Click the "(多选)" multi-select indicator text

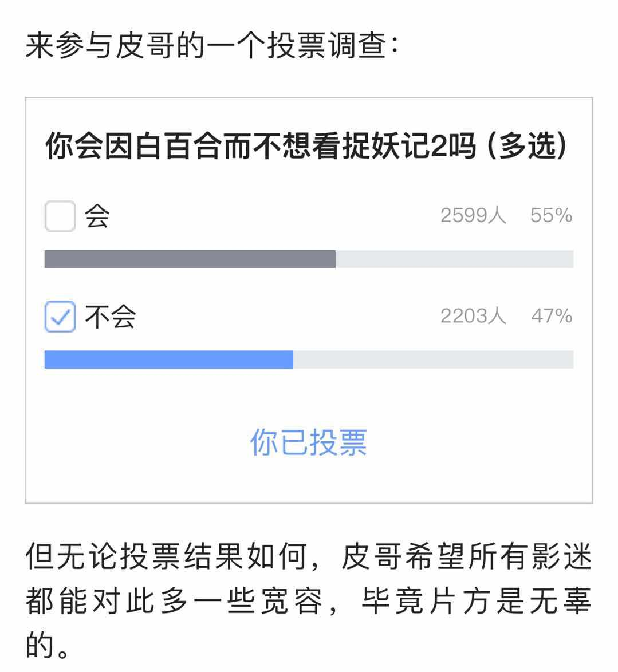tap(525, 146)
